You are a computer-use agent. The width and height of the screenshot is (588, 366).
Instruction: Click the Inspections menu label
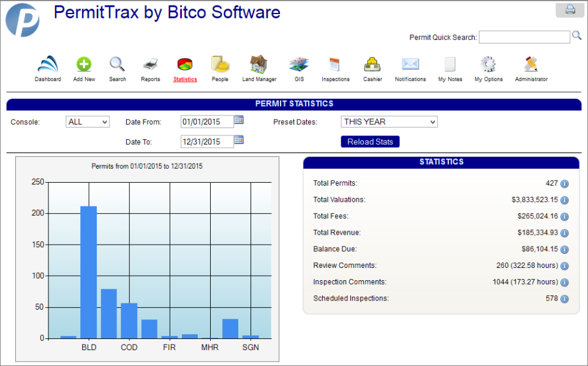tap(335, 79)
